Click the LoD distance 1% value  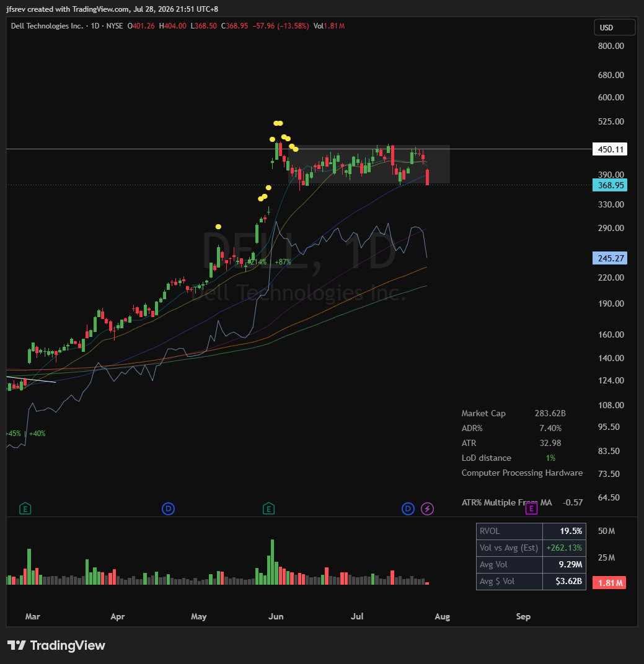[x=550, y=458]
